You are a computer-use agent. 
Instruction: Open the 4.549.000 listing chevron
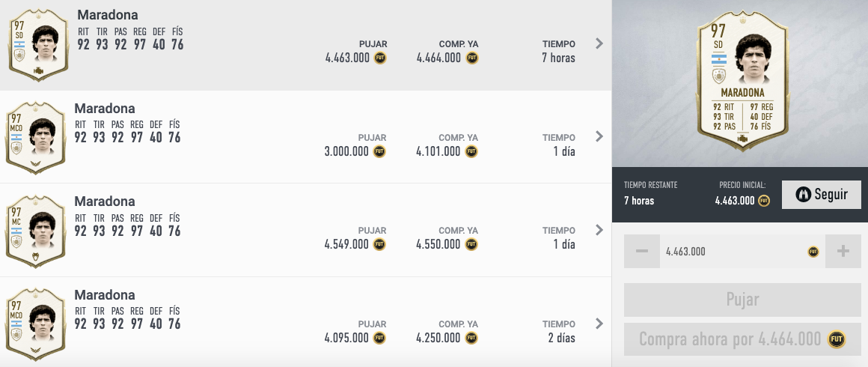599,229
